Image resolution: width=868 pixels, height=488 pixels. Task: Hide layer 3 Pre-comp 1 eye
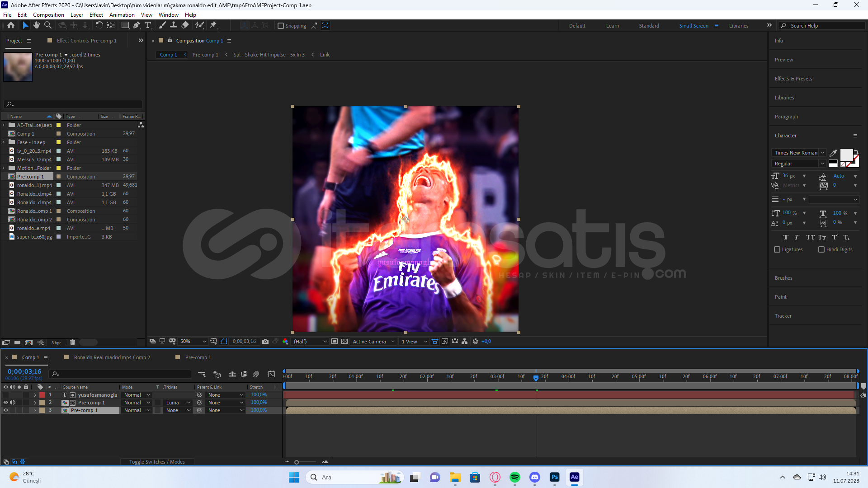click(6, 410)
